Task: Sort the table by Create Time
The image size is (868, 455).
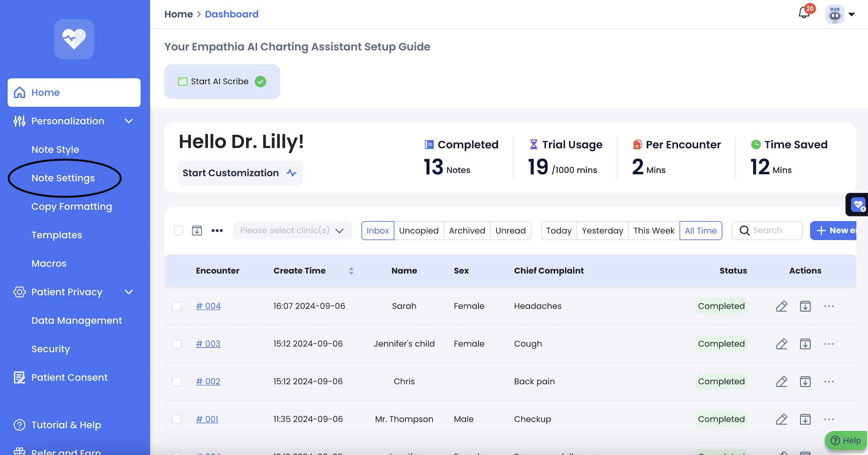Action: (x=351, y=271)
